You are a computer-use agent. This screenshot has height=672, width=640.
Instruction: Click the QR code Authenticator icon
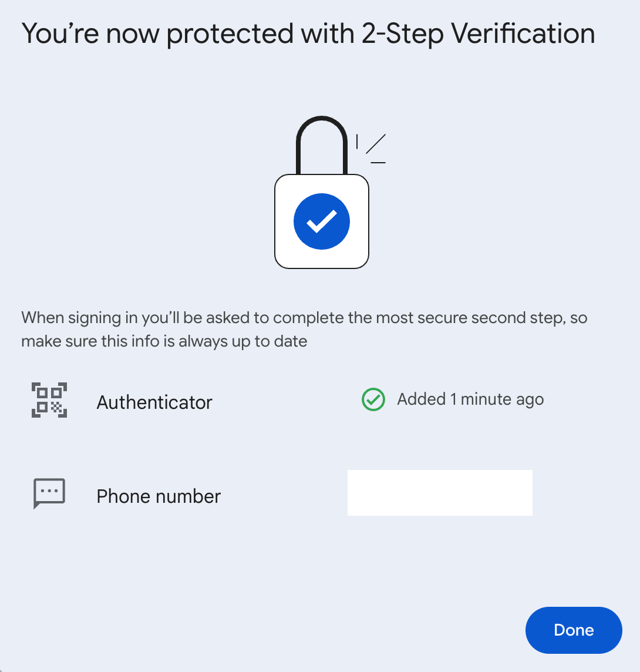point(49,400)
